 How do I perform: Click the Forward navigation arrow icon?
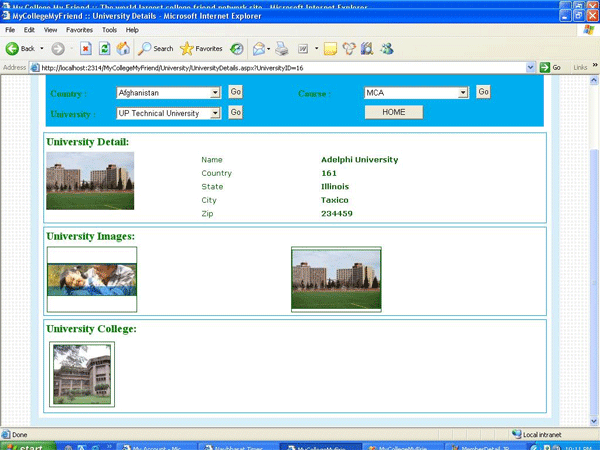tap(58, 49)
